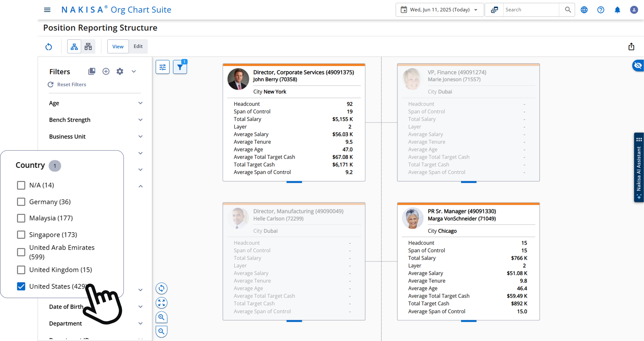Image resolution: width=644 pixels, height=341 pixels.
Task: Open the Nakisa AI Assistant panel
Action: tap(639, 168)
